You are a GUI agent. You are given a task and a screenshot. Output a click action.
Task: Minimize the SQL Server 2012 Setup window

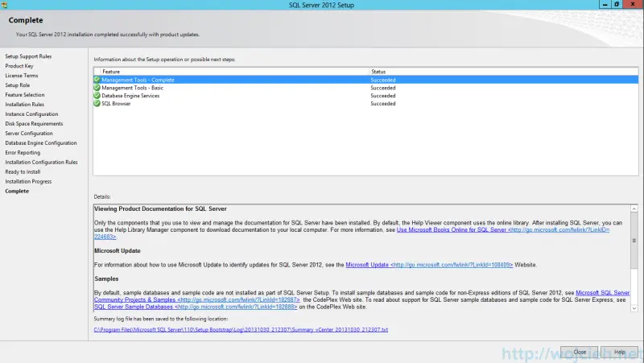click(605, 4)
